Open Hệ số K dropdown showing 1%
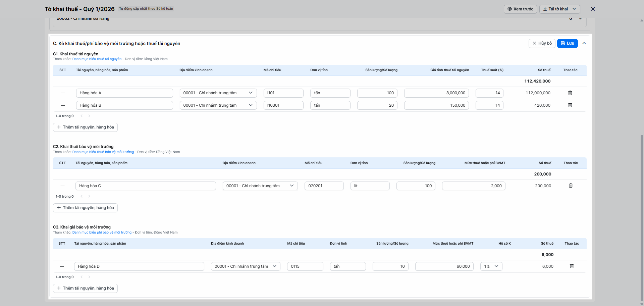The width and height of the screenshot is (644, 306). pos(491,266)
